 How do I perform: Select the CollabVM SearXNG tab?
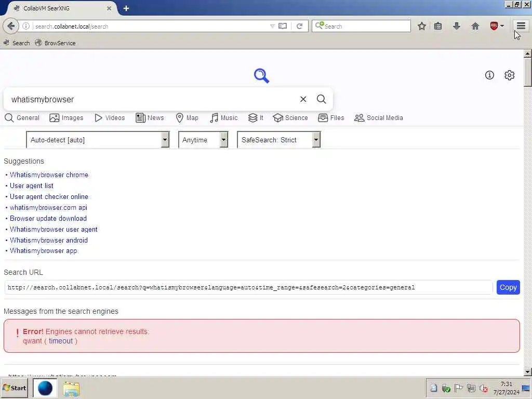61,8
